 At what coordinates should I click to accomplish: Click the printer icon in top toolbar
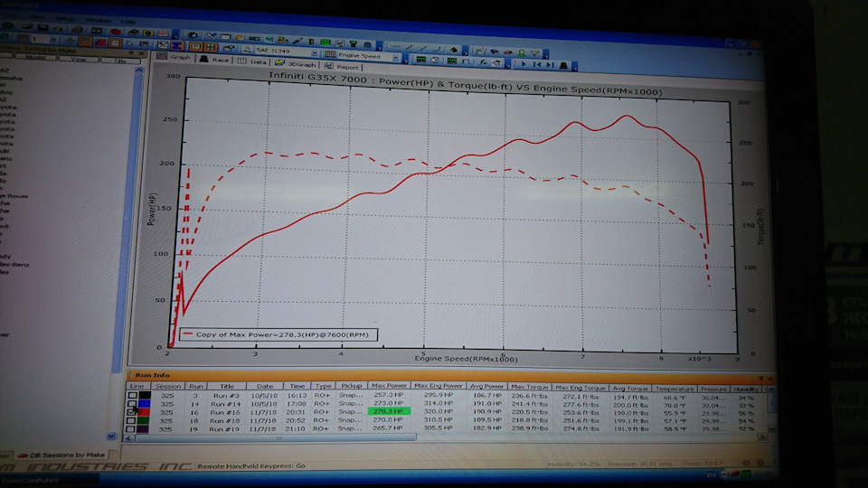pyautogui.click(x=78, y=29)
